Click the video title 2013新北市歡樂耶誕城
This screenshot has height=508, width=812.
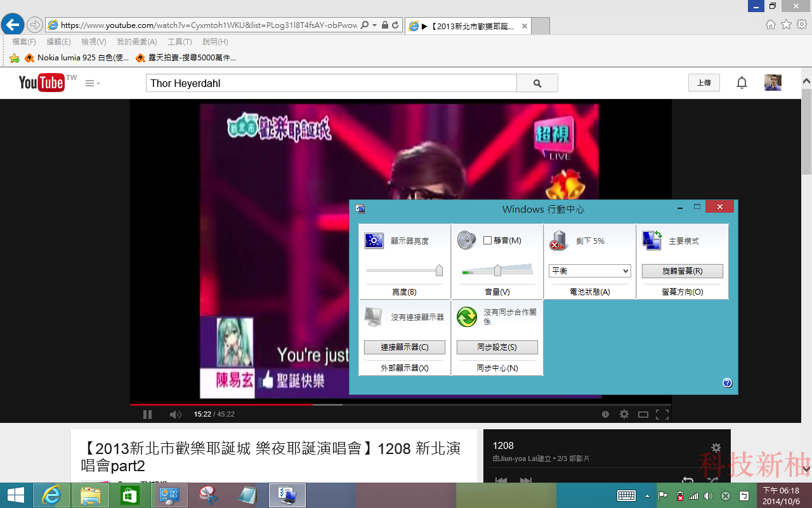click(x=271, y=457)
